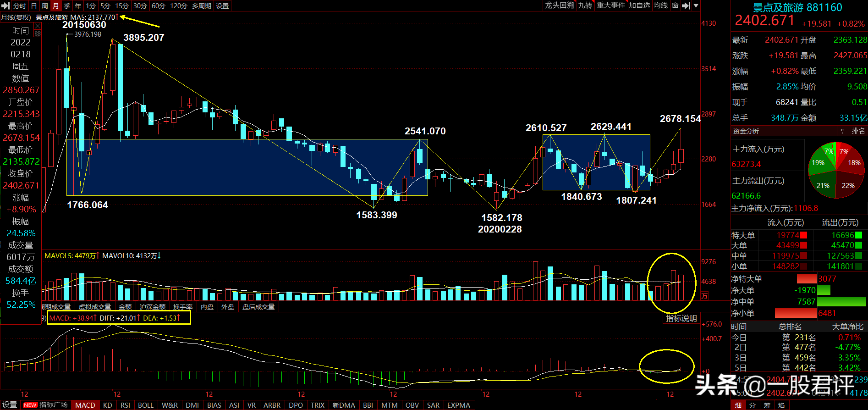Switch to the SAR indicator
The image size is (868, 410).
[433, 405]
